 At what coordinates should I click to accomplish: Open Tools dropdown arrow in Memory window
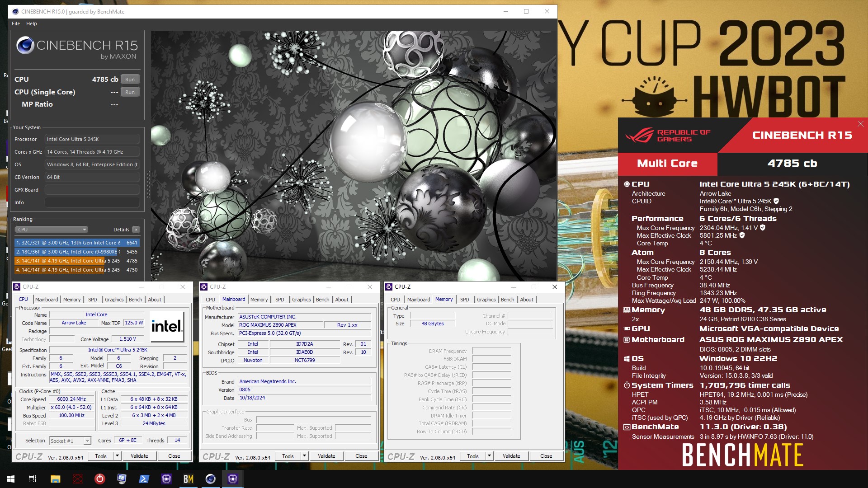(x=489, y=456)
